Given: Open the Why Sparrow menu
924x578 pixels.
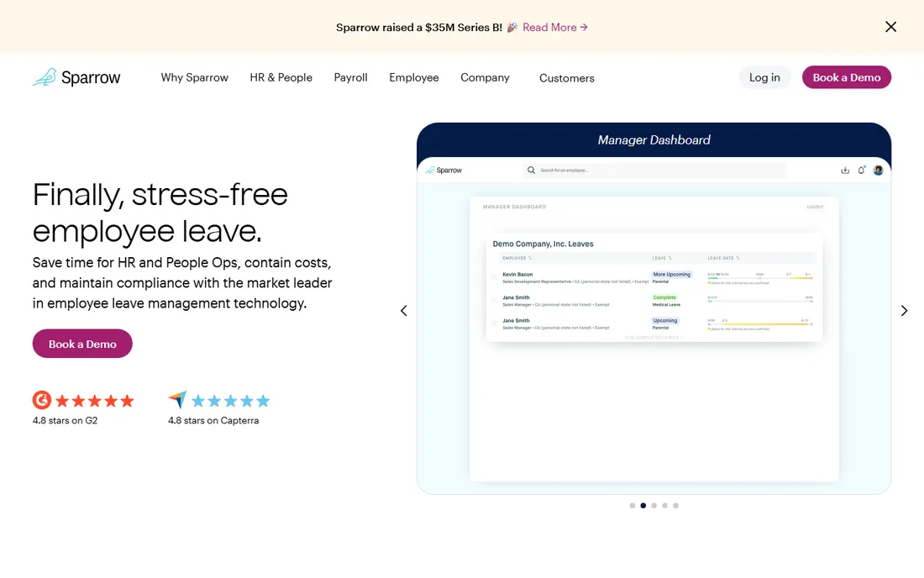Looking at the screenshot, I should 195,78.
